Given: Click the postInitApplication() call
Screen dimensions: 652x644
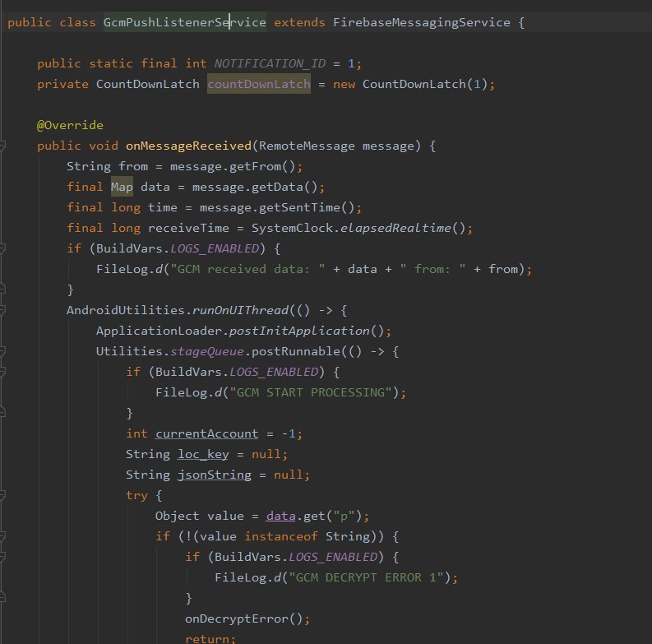Looking at the screenshot, I should [307, 331].
